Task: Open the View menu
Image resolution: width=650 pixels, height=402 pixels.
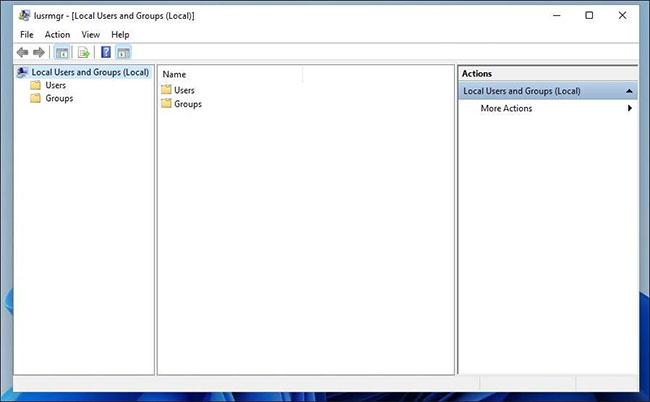Action: pyautogui.click(x=90, y=34)
